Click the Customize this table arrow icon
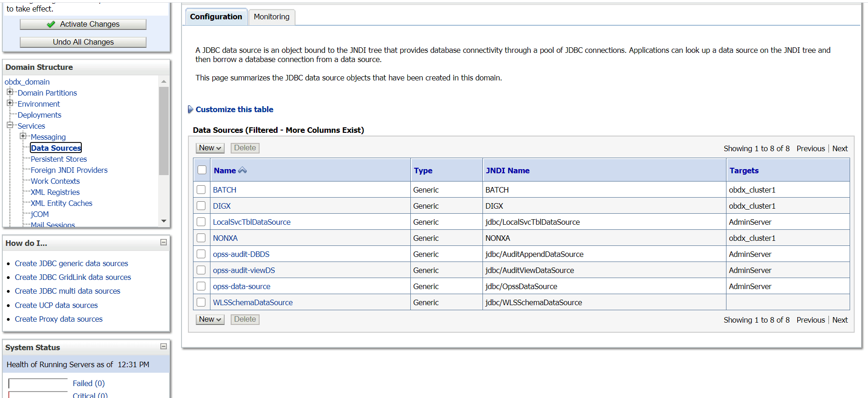The image size is (868, 398). [190, 109]
